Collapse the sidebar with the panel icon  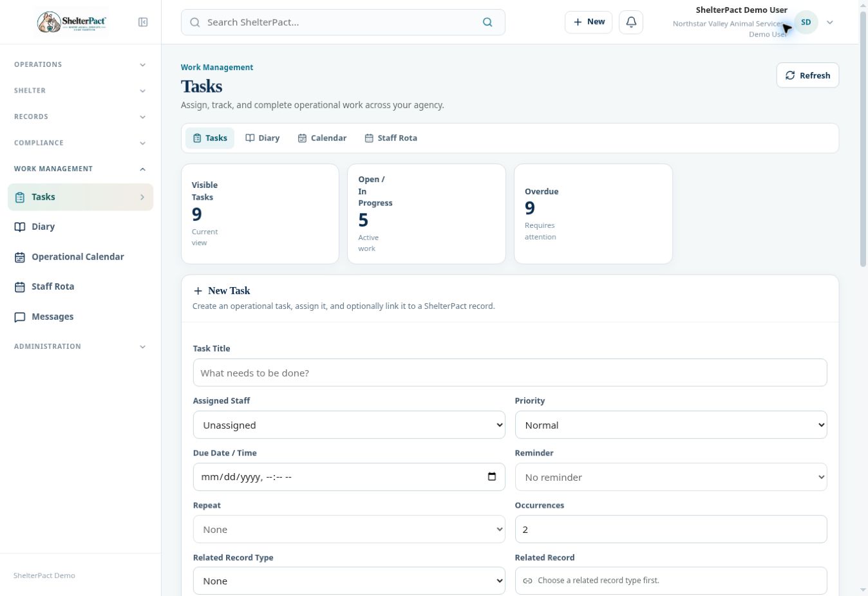pyautogui.click(x=143, y=22)
